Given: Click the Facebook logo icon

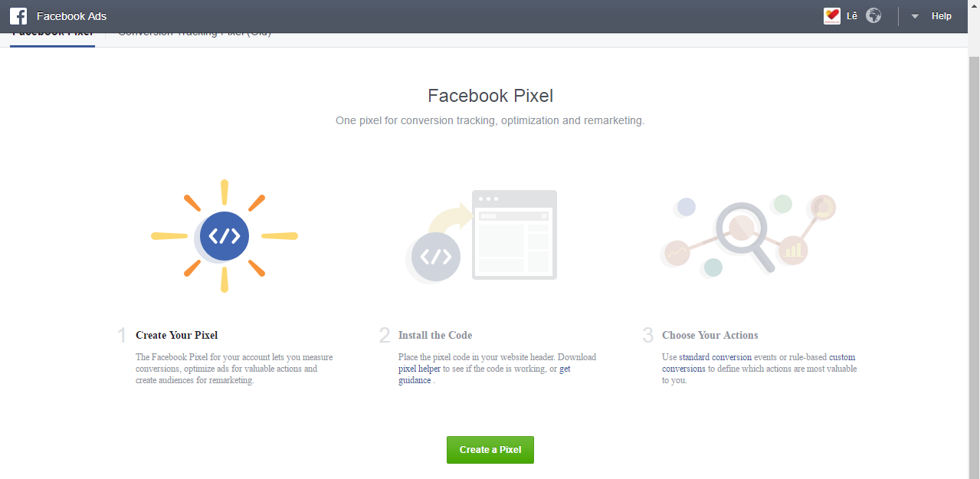Looking at the screenshot, I should pyautogui.click(x=18, y=16).
